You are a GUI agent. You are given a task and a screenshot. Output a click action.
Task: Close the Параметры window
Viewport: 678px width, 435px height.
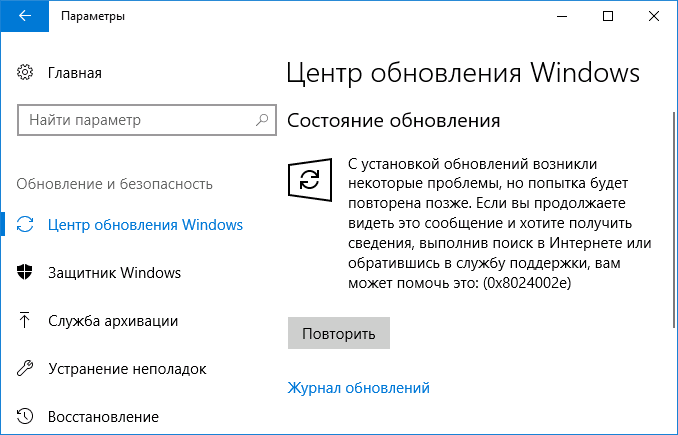coord(654,17)
